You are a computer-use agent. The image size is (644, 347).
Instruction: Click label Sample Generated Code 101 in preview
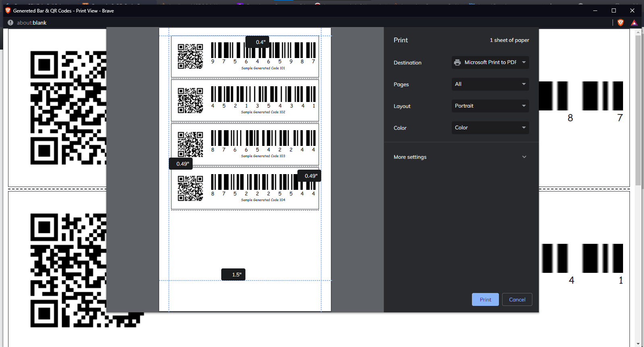coord(263,68)
